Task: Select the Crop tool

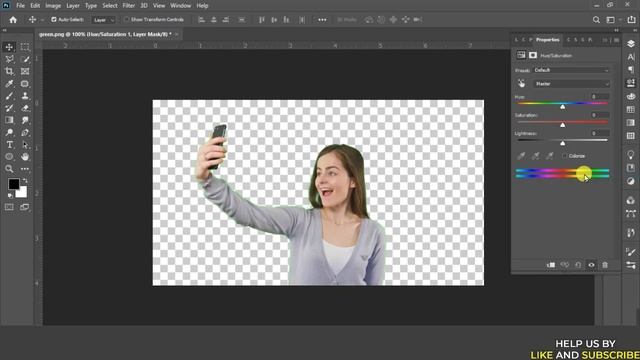Action: 9,71
